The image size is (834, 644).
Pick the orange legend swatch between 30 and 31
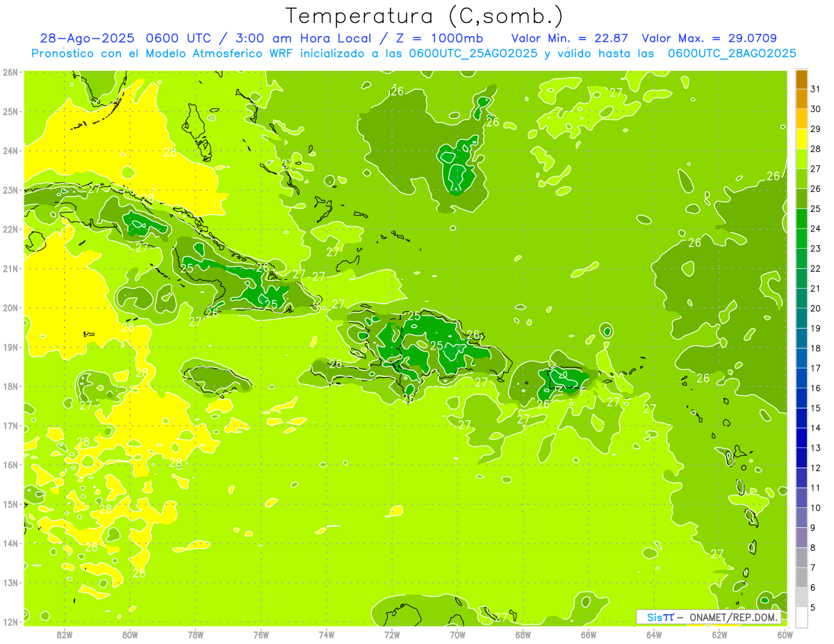(x=801, y=99)
